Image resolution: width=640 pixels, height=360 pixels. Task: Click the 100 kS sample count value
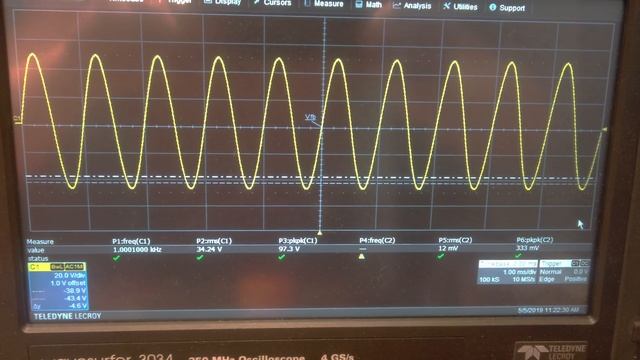[x=489, y=280]
